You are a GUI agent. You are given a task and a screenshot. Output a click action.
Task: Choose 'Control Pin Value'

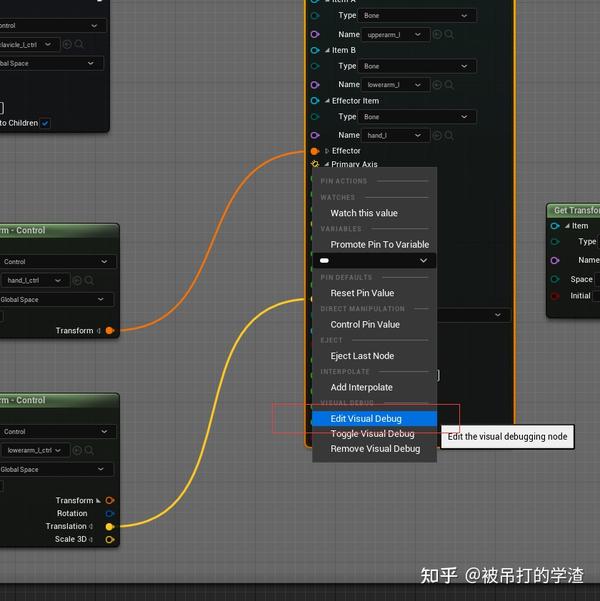pos(375,325)
